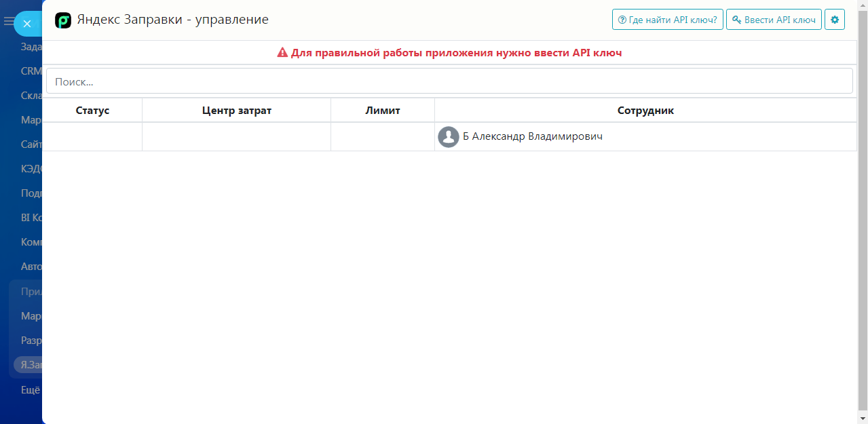The width and height of the screenshot is (868, 424).
Task: Click the 'Лимит' column header
Action: coord(383,111)
